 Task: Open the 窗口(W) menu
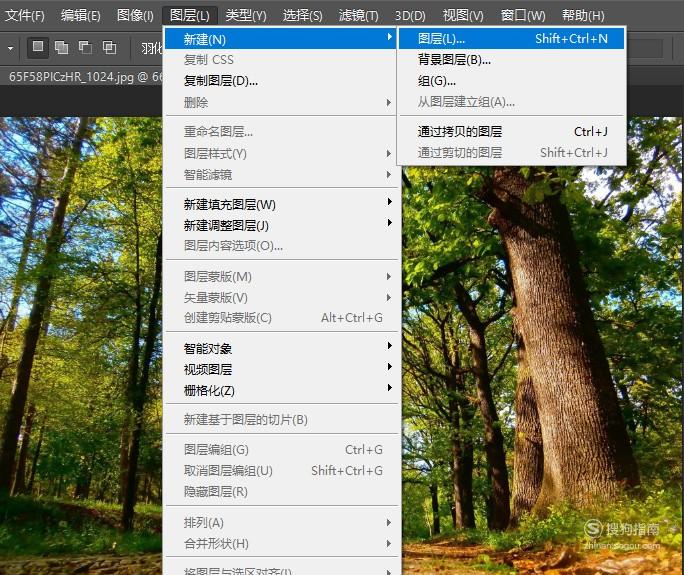[x=523, y=16]
